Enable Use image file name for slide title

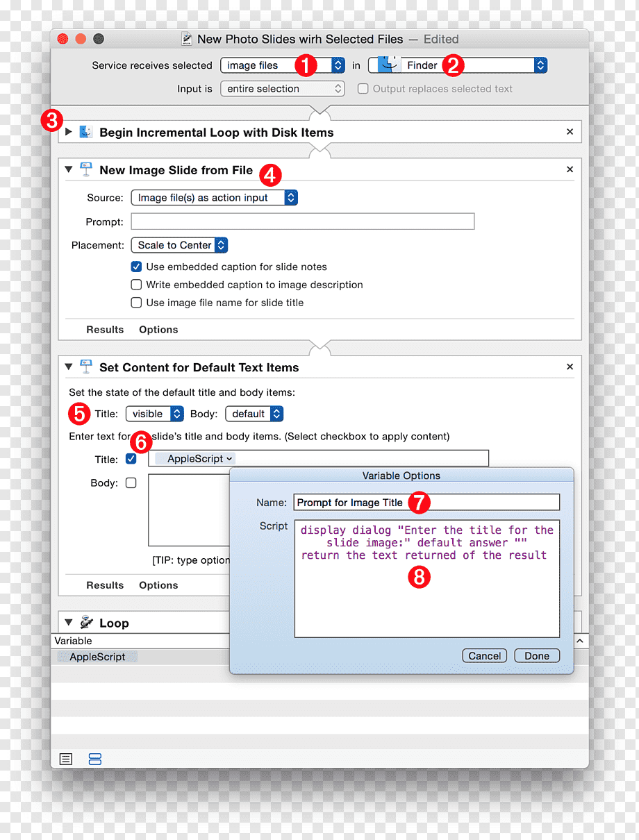(x=136, y=303)
